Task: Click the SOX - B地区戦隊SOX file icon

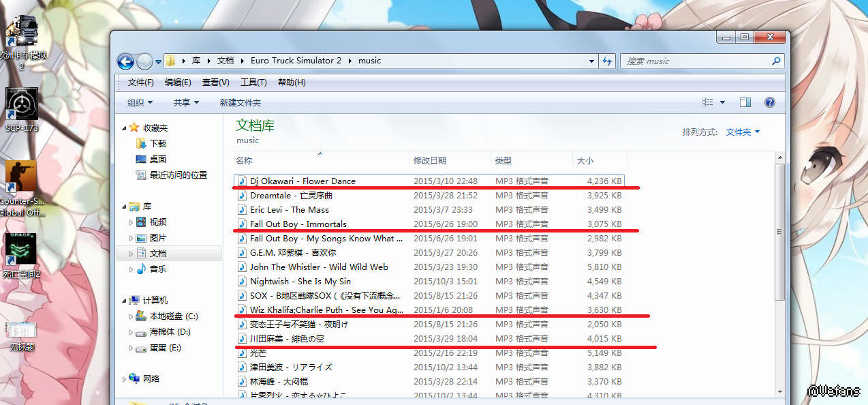Action: (243, 295)
